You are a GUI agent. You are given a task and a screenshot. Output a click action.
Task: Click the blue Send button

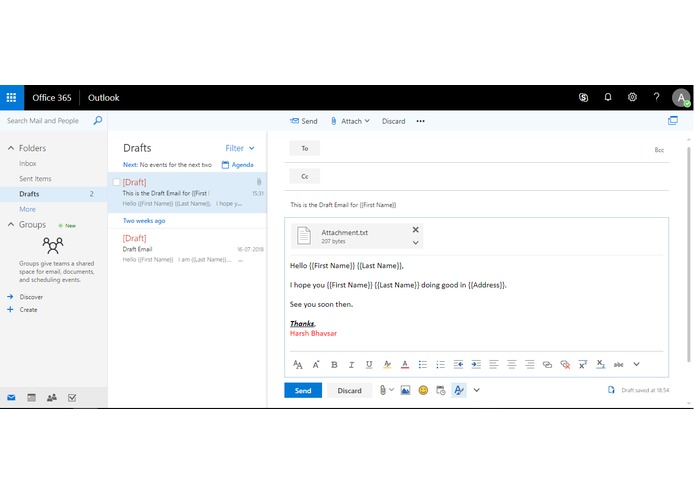(303, 390)
